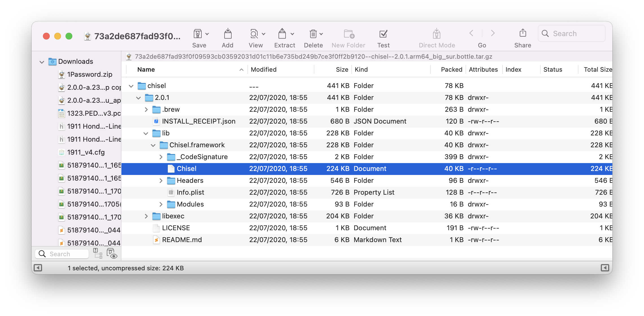Focus the toolbar Search field
This screenshot has width=644, height=316.
(572, 34)
